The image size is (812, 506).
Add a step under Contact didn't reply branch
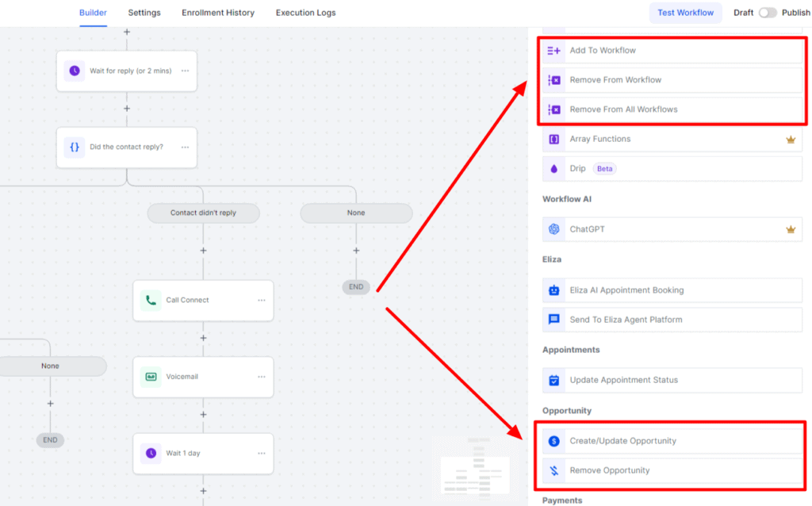pyautogui.click(x=203, y=251)
